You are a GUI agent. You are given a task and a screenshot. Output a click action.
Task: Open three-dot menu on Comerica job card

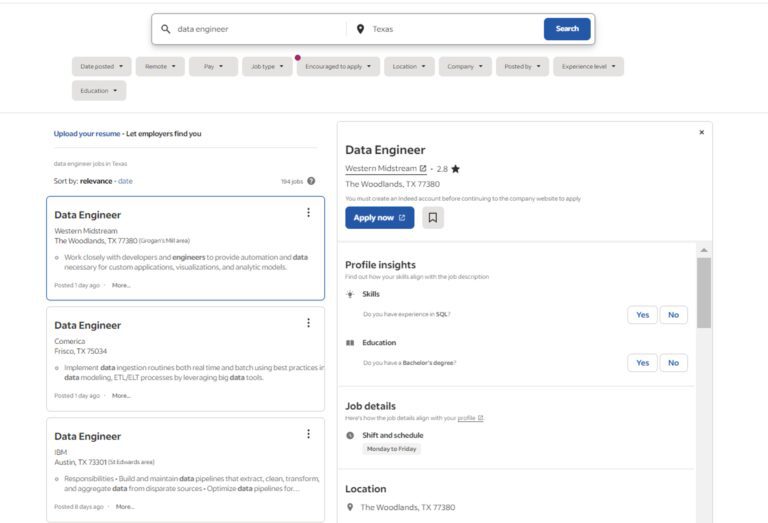point(308,323)
